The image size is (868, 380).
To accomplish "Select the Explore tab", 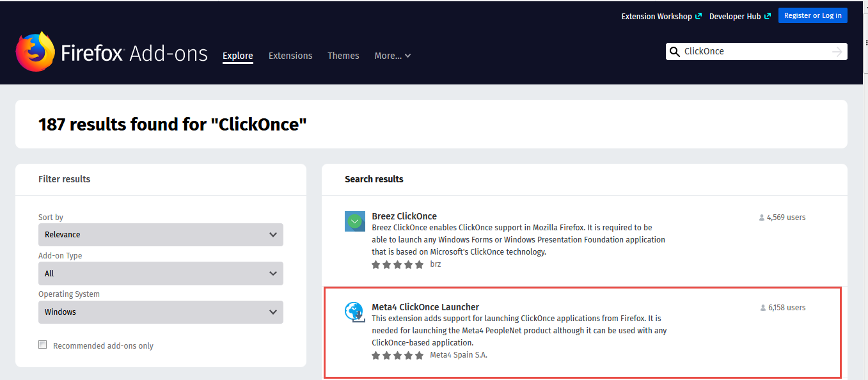I will coord(238,56).
